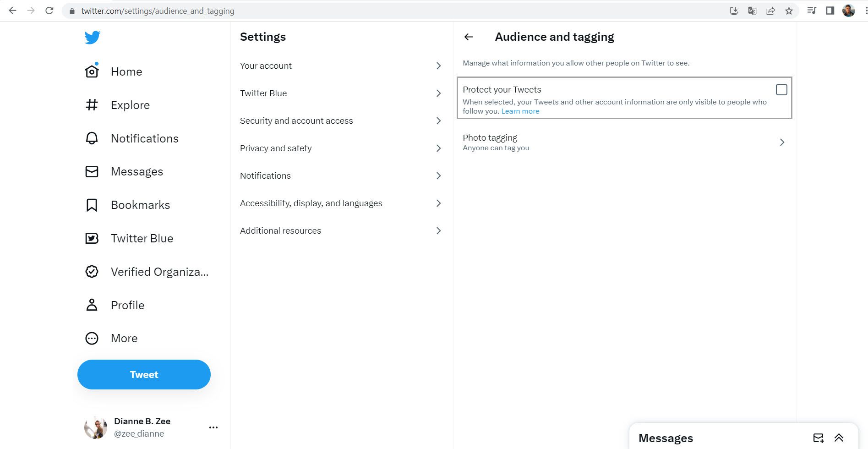868x449 pixels.
Task: Open the Home feed
Action: (126, 71)
